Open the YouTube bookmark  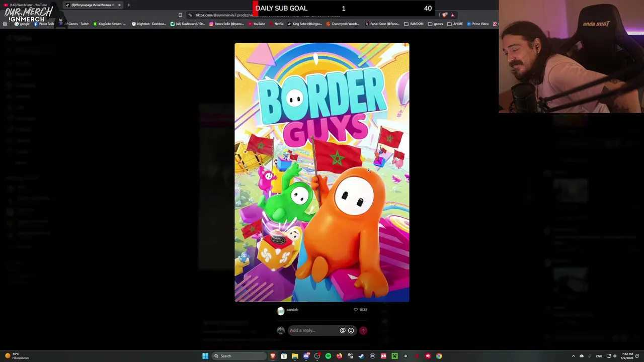coord(257,24)
